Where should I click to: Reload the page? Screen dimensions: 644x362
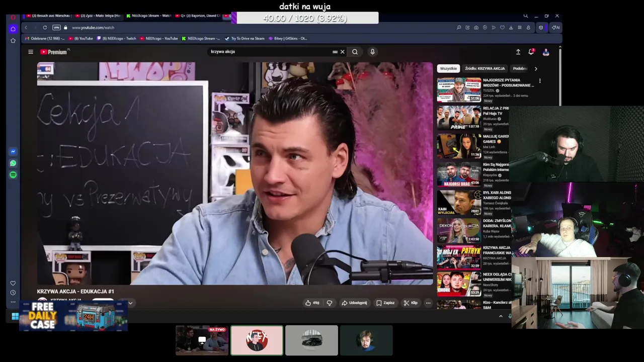(45, 28)
